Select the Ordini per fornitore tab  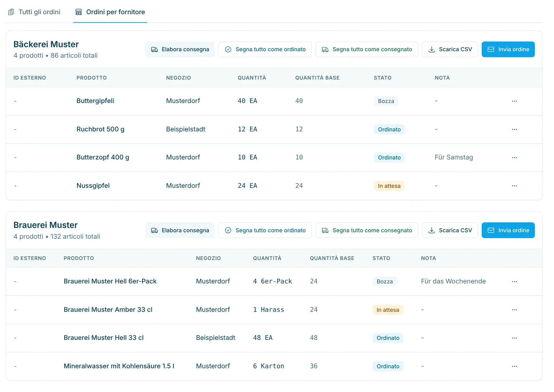click(110, 12)
